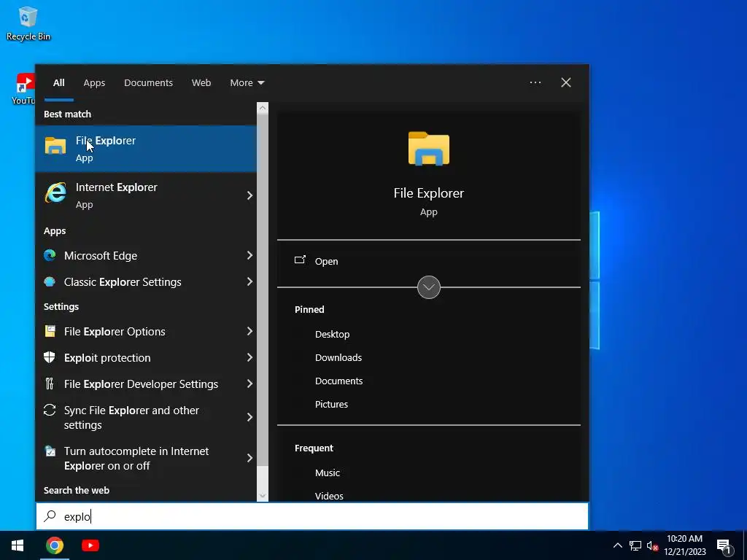Click the search magnifier icon in search box
The height and width of the screenshot is (560, 747).
click(50, 516)
